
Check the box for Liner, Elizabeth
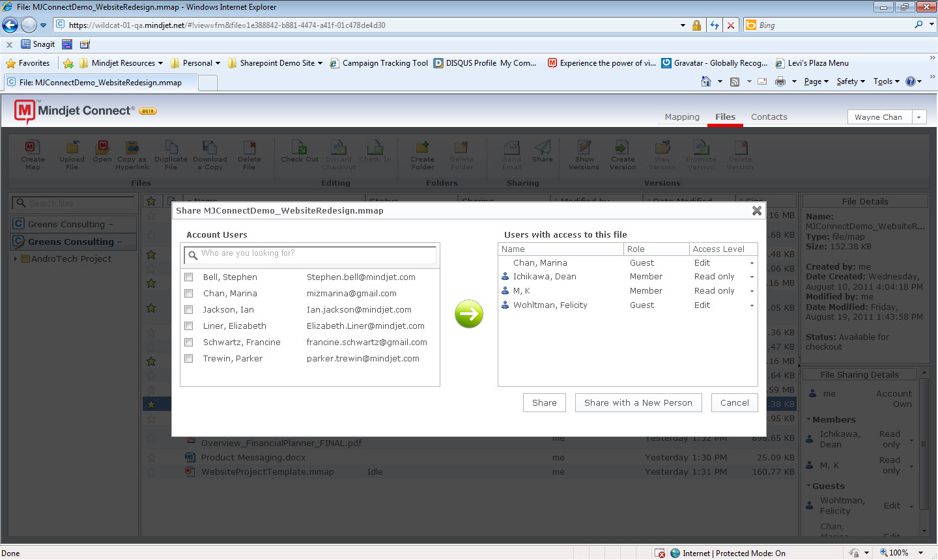[189, 326]
